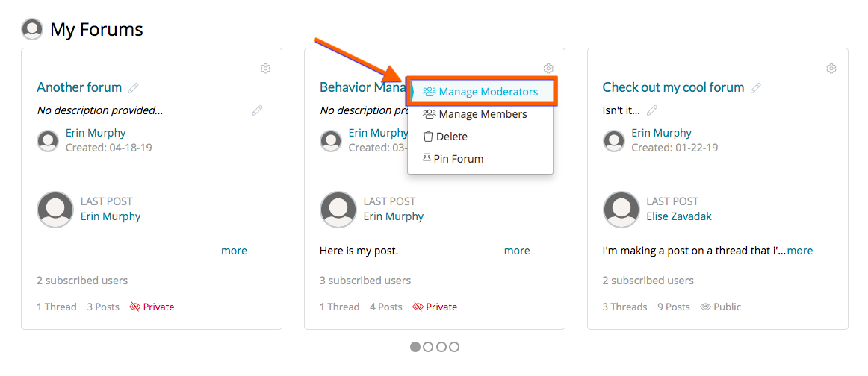Go to second carousel page dot
The image size is (868, 376).
428,347
